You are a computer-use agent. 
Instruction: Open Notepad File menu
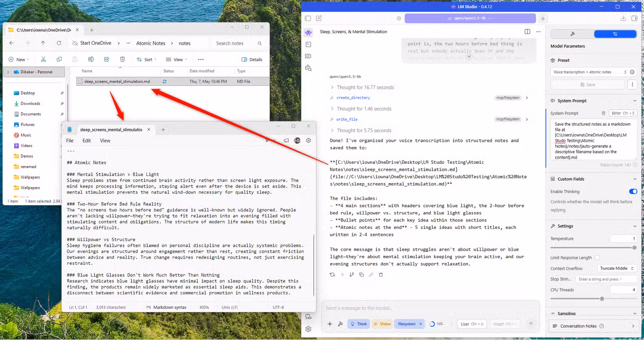[69, 141]
